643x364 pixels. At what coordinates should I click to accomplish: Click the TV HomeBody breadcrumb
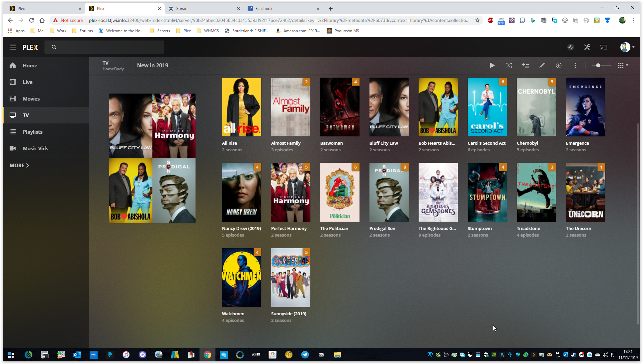click(113, 66)
